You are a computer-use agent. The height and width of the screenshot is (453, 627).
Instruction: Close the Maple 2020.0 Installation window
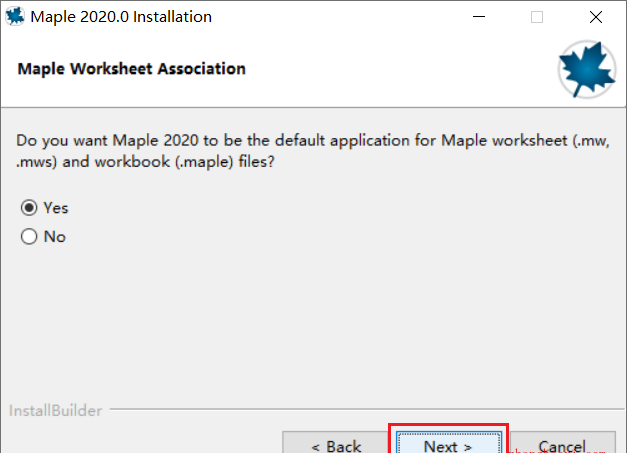tap(596, 17)
